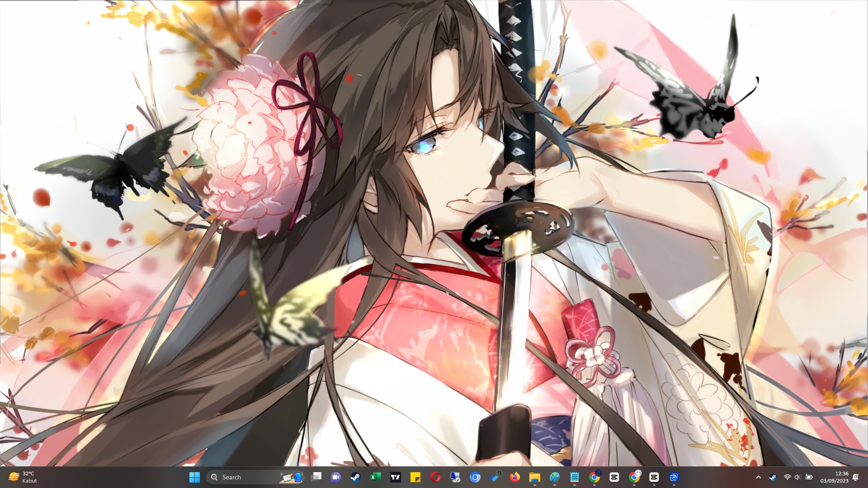The height and width of the screenshot is (488, 868).
Task: Open the Wi-Fi network quick settings
Action: click(x=787, y=477)
